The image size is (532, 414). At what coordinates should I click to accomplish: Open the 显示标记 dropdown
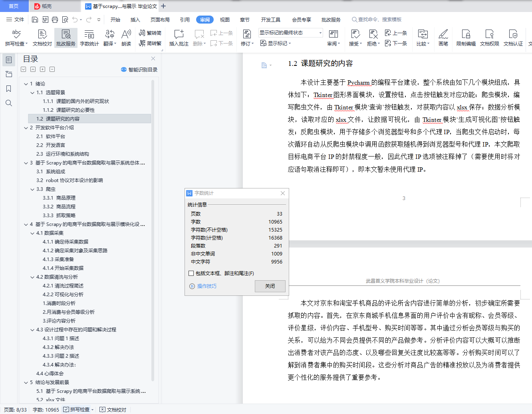(276, 43)
